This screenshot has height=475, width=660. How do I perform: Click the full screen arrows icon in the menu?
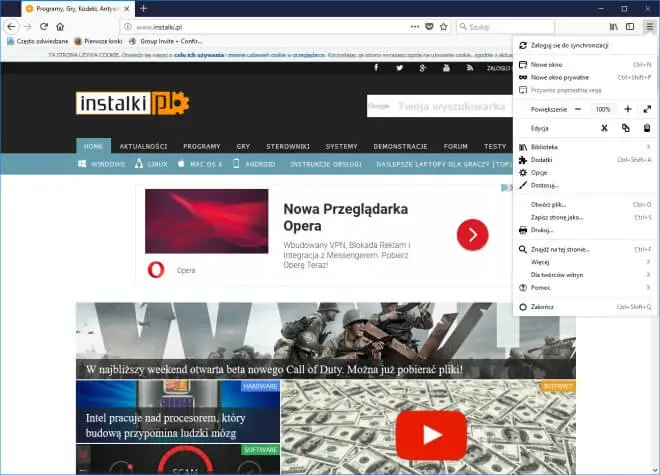647,108
